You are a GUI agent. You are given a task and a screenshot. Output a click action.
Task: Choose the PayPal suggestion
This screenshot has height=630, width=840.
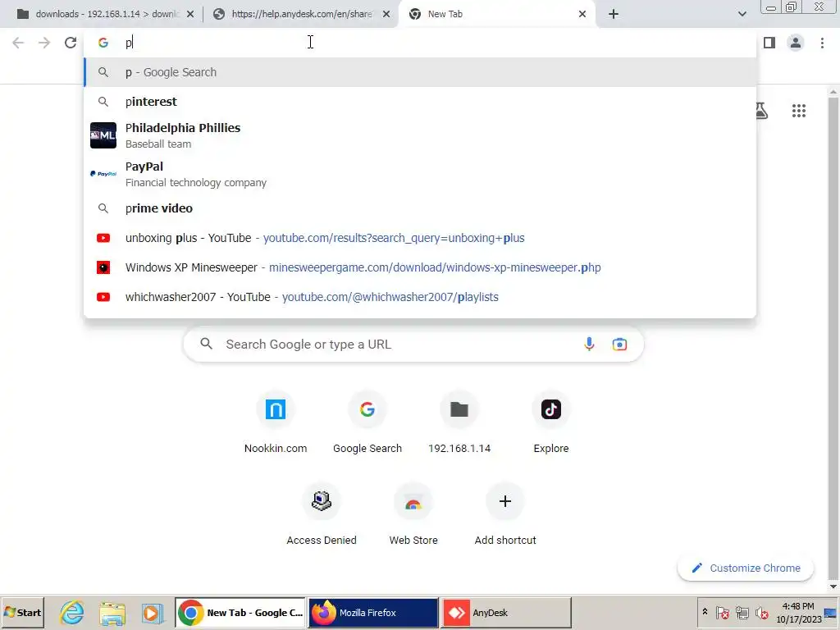[x=420, y=174]
